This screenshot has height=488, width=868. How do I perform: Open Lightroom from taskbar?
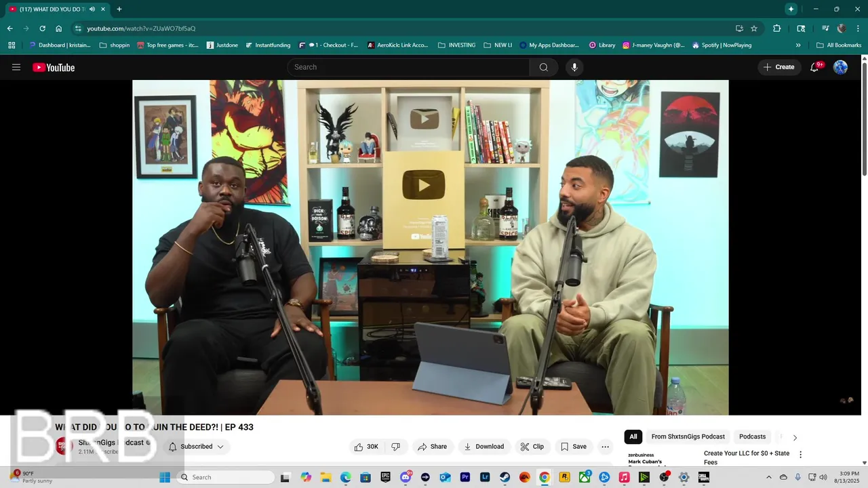tap(485, 477)
